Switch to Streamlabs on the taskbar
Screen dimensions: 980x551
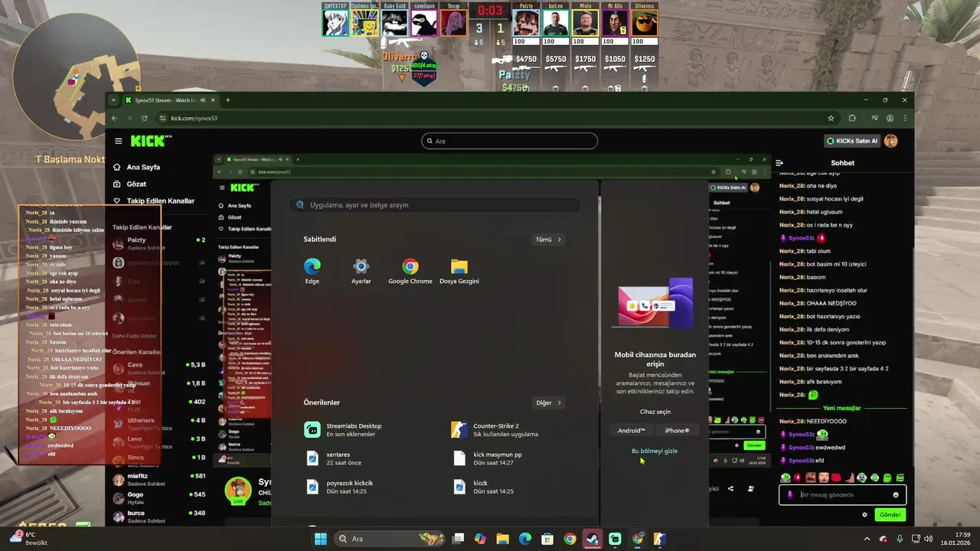[615, 539]
